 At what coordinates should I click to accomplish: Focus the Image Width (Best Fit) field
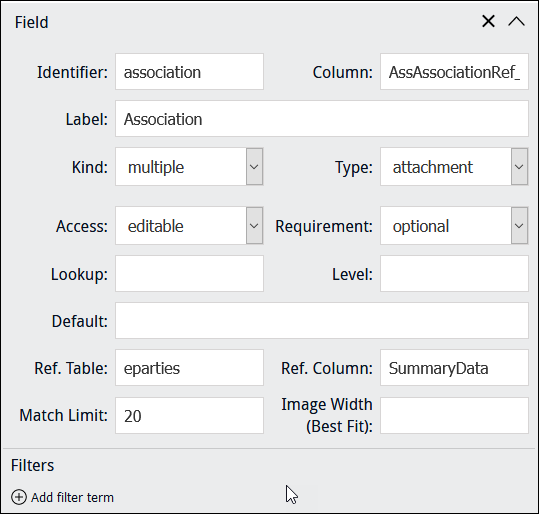click(454, 416)
